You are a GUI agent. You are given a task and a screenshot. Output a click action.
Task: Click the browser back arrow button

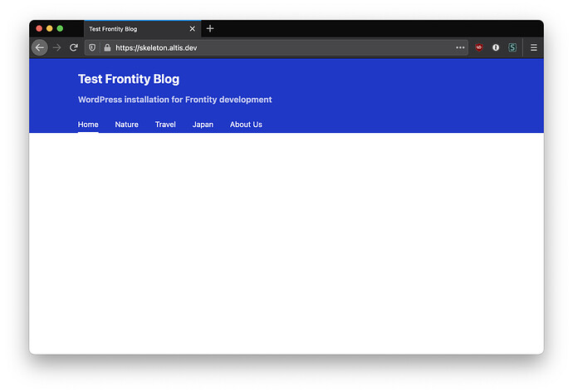tap(39, 47)
